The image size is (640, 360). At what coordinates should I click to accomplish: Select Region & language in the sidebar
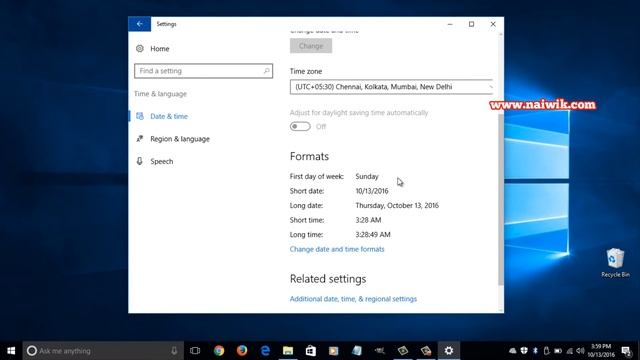(x=180, y=139)
